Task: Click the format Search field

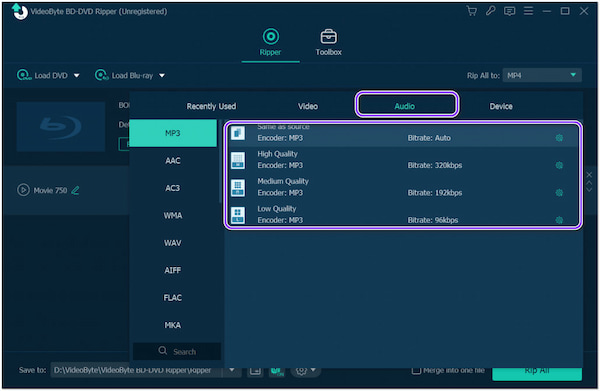Action: tap(177, 351)
